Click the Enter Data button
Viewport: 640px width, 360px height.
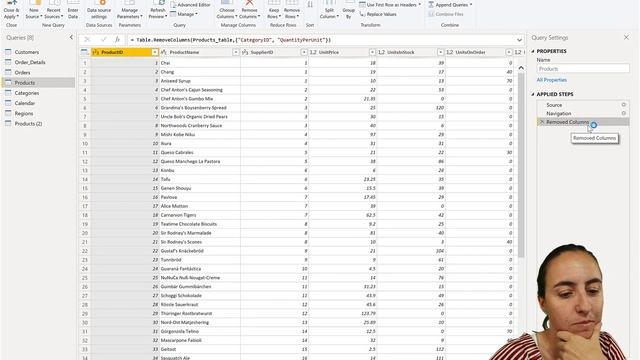click(x=73, y=10)
